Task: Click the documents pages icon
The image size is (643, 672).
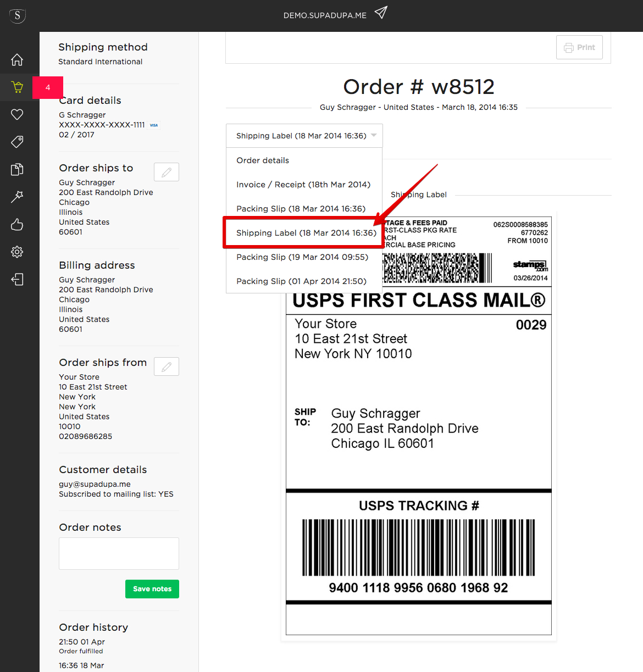Action: pos(17,169)
